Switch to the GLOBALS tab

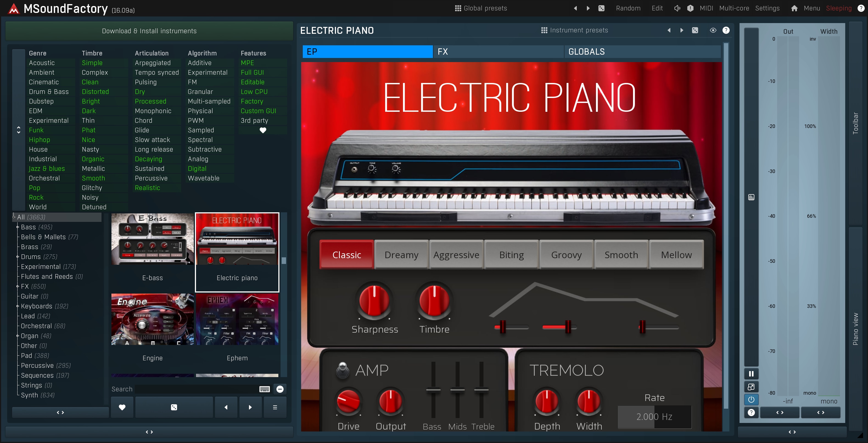(x=642, y=52)
